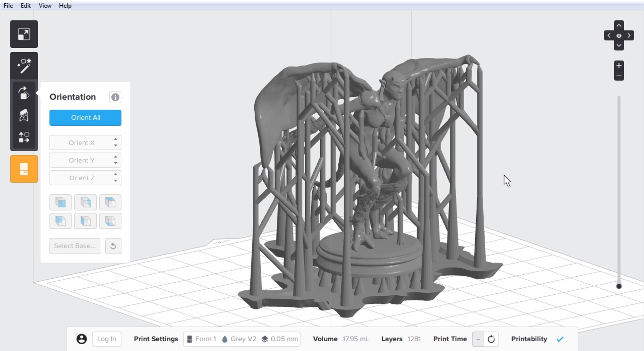Rotate the view left with the left arrow
This screenshot has width=644, height=351.
609,36
